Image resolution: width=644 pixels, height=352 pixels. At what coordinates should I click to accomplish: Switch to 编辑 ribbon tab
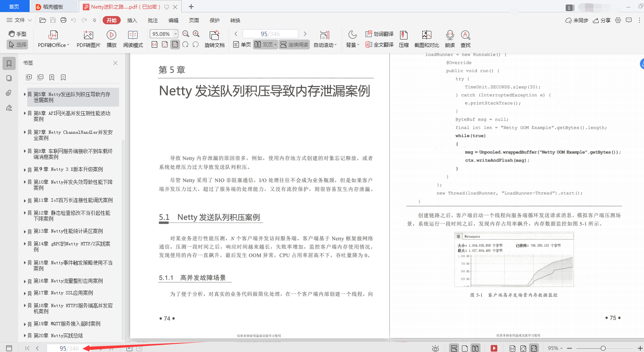pos(173,20)
